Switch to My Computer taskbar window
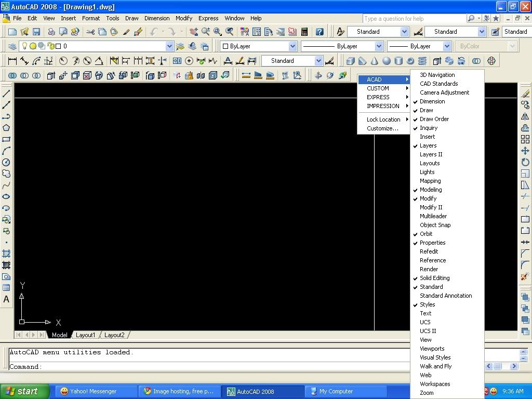Viewport: 532px width, 399px height. click(345, 391)
